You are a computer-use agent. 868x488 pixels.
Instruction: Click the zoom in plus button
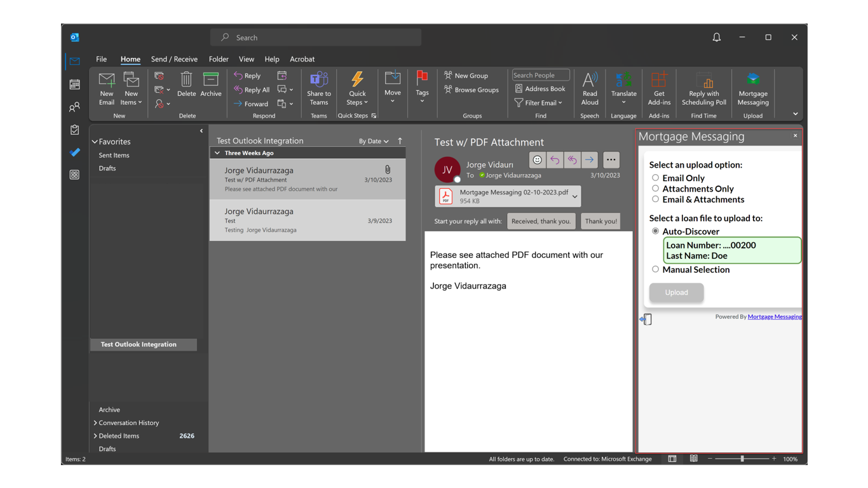[774, 459]
